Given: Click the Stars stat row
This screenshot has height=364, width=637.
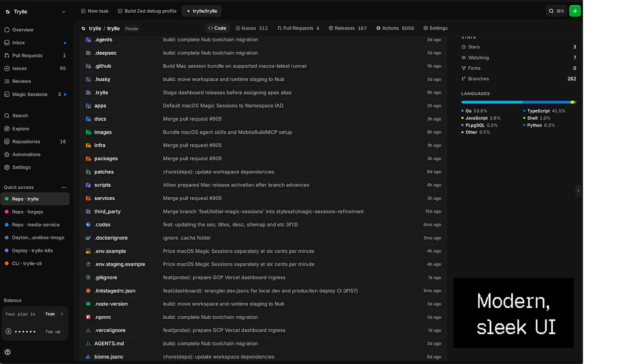Looking at the screenshot, I should pos(519,47).
